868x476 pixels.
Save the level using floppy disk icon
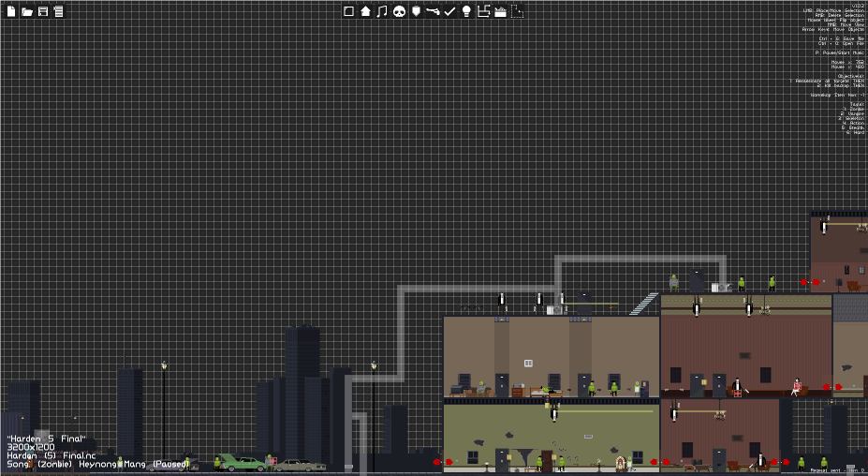43,11
